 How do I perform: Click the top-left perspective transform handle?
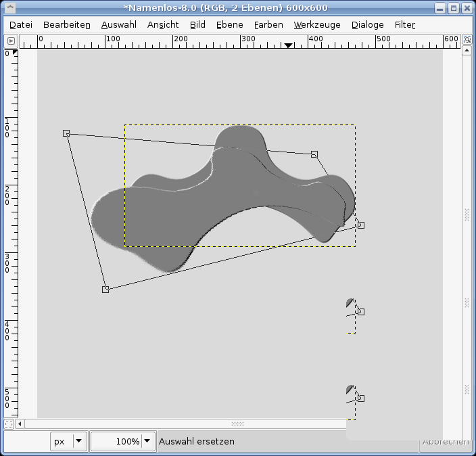(x=66, y=133)
